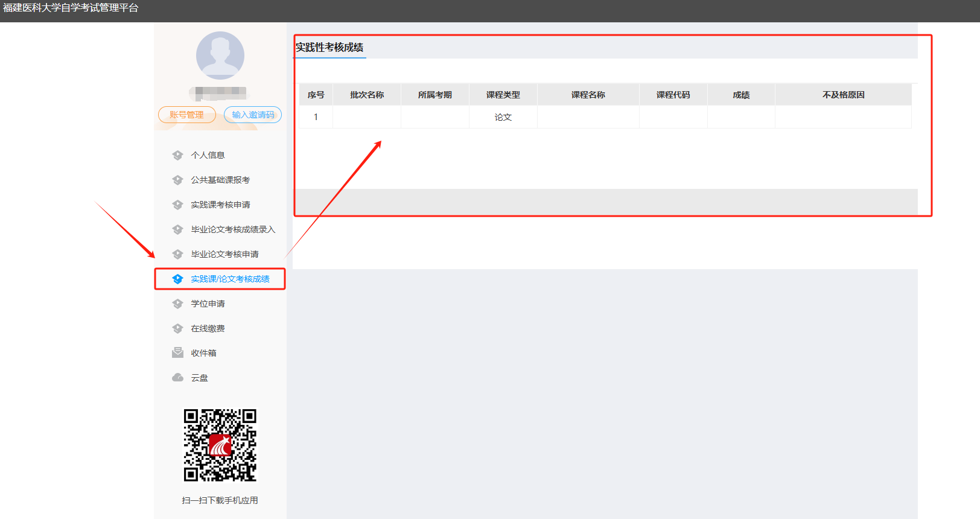Click the 公共基础课报考 sidebar icon
Viewport: 980px width, 519px height.
177,180
